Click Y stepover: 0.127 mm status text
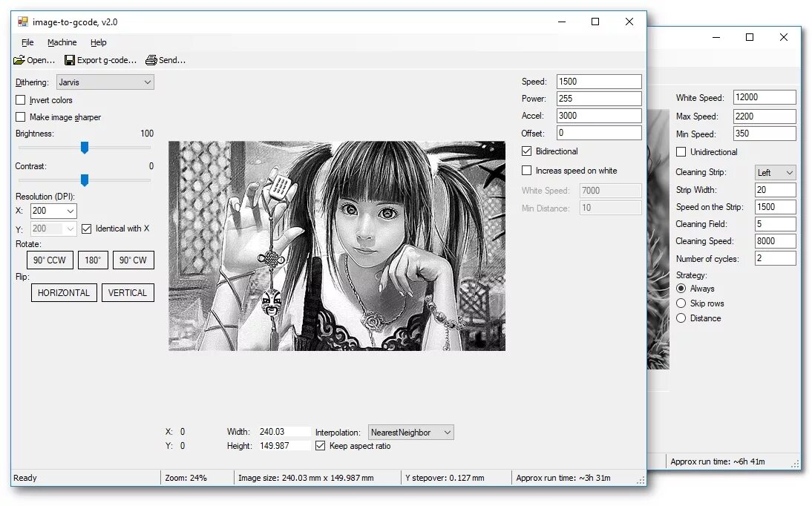The image size is (812, 506). pyautogui.click(x=445, y=478)
